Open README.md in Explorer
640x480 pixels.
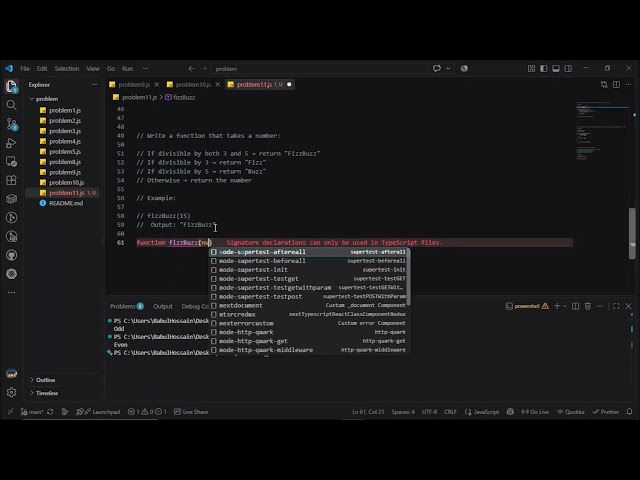click(x=66, y=203)
